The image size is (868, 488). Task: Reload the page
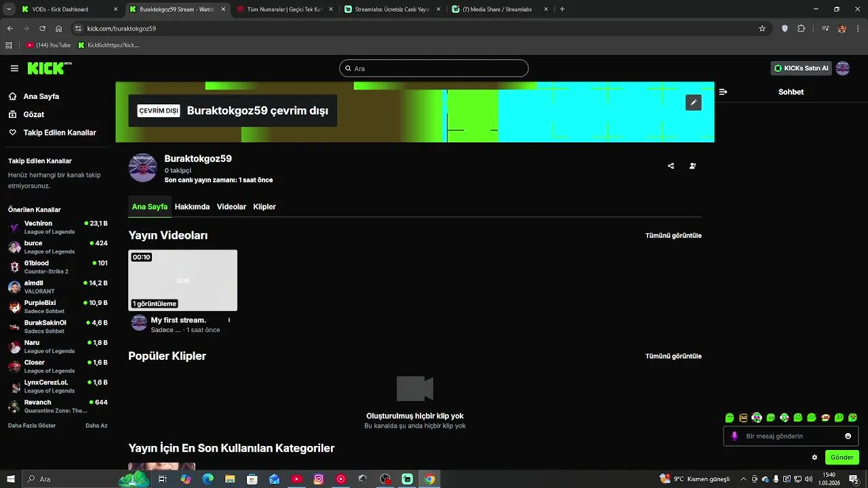click(x=42, y=28)
